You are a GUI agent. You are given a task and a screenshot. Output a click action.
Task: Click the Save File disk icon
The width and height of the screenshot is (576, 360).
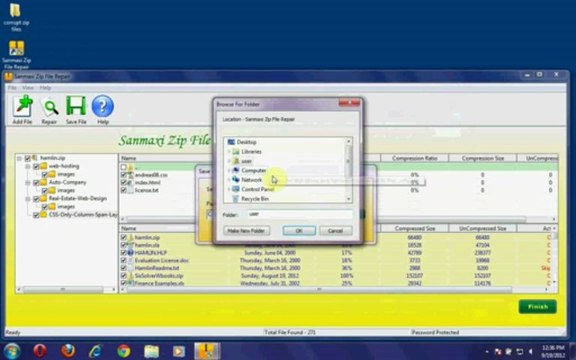coord(76,109)
